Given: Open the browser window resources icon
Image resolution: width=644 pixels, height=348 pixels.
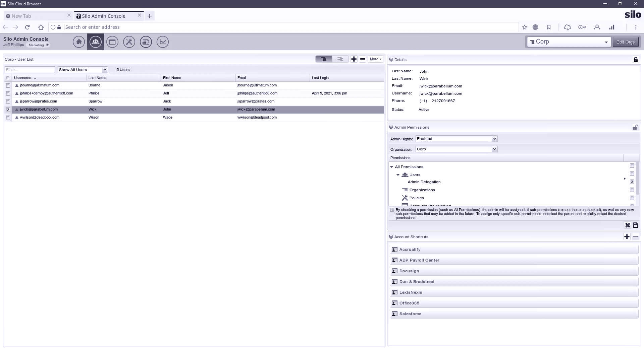Looking at the screenshot, I should click(112, 42).
